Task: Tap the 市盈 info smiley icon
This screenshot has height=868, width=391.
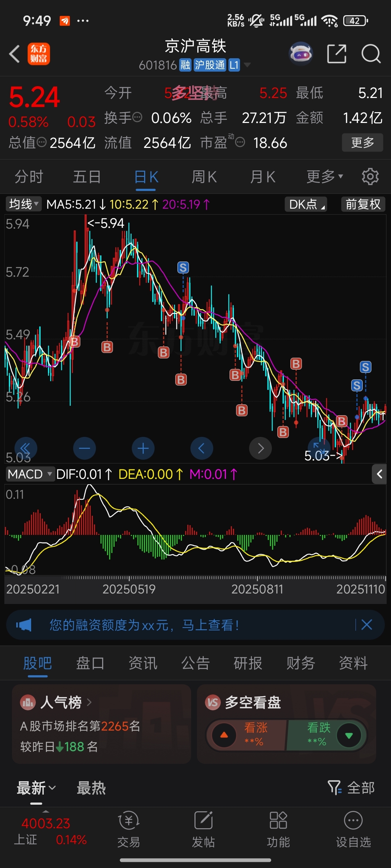Action: click(x=240, y=142)
